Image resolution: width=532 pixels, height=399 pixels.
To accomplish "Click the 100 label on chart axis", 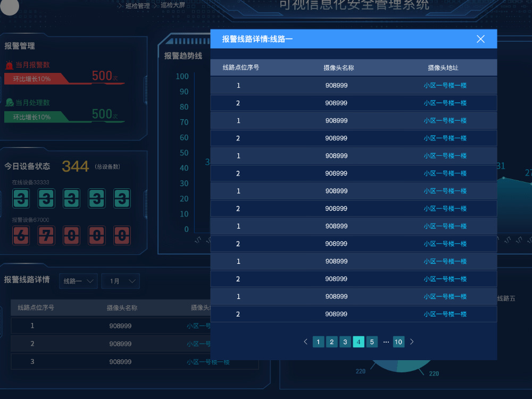I will 182,76.
